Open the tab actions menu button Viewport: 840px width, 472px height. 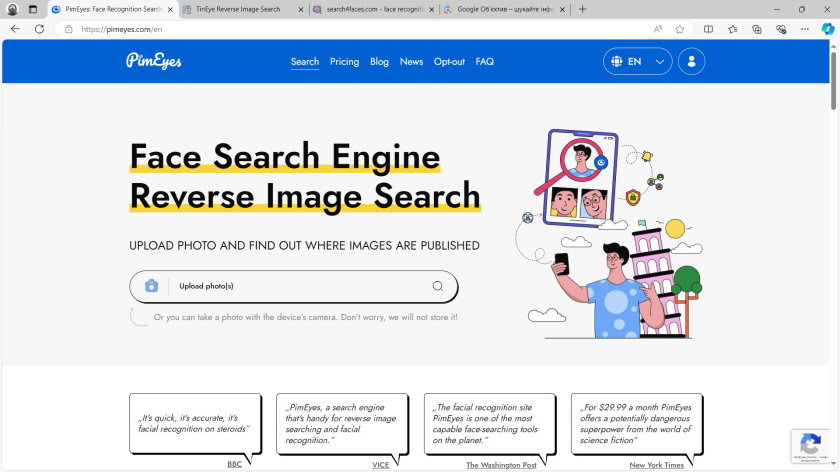(x=33, y=9)
